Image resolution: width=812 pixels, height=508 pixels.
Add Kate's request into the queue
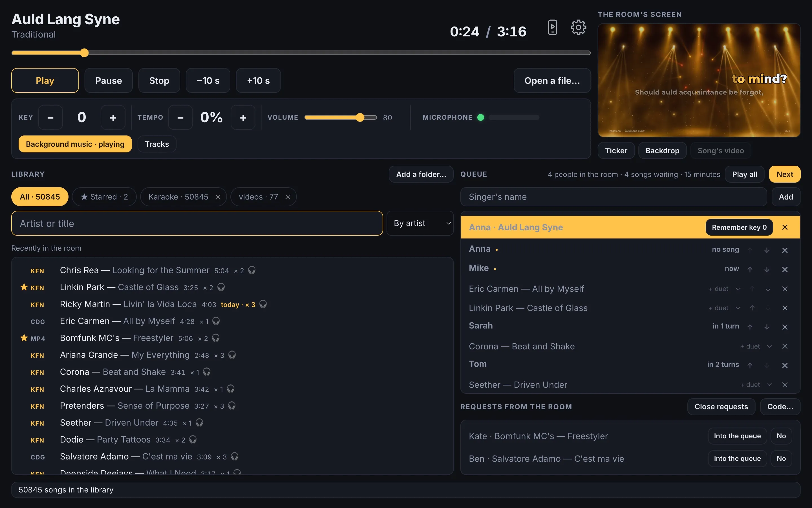tap(737, 436)
